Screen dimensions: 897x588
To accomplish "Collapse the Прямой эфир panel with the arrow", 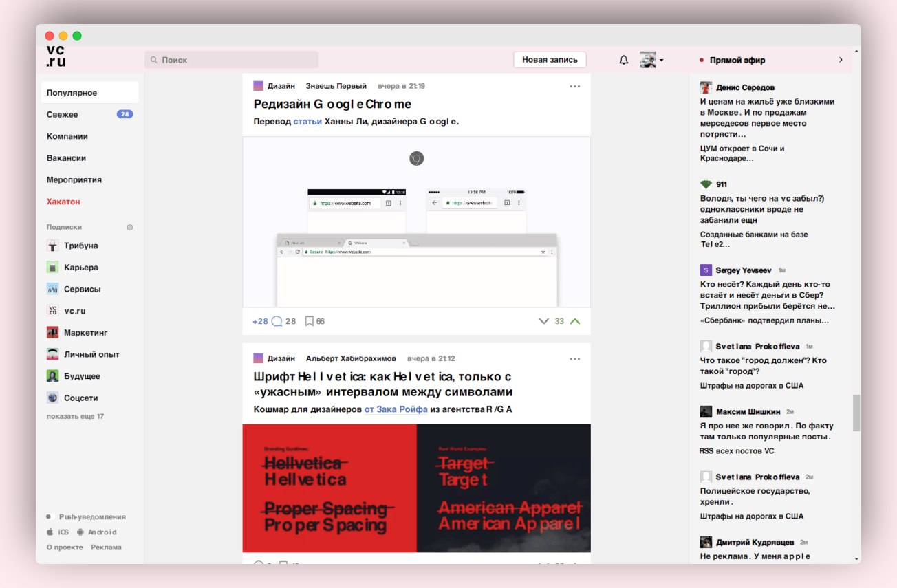I will pos(841,60).
